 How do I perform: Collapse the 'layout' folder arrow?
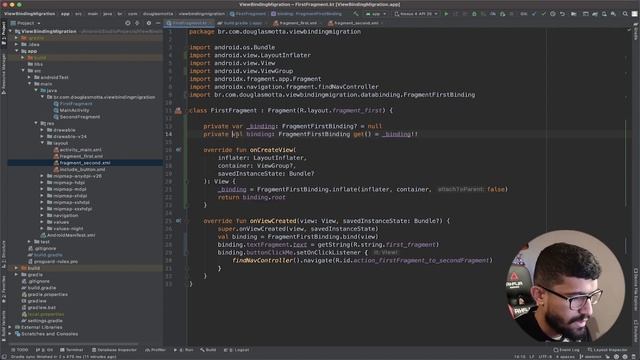pyautogui.click(x=42, y=143)
